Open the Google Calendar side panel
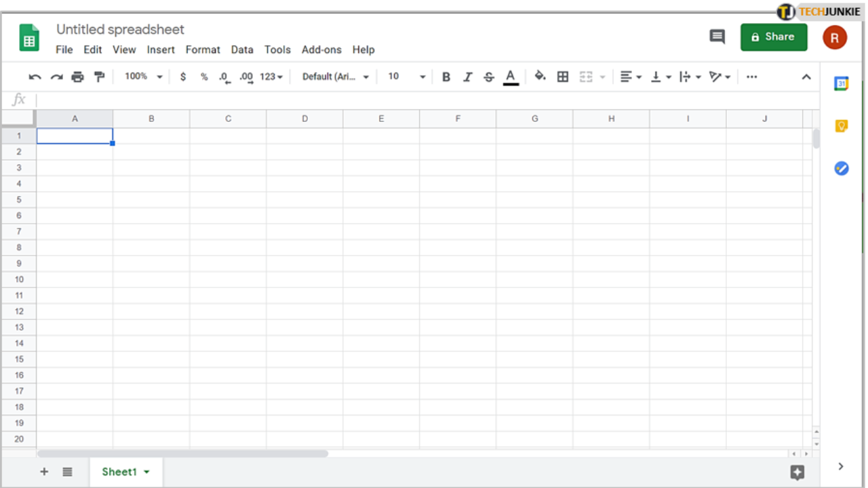 click(x=841, y=83)
